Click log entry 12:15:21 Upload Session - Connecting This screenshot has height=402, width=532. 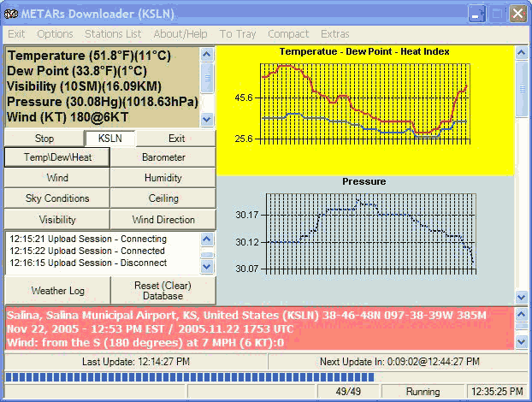click(88, 239)
